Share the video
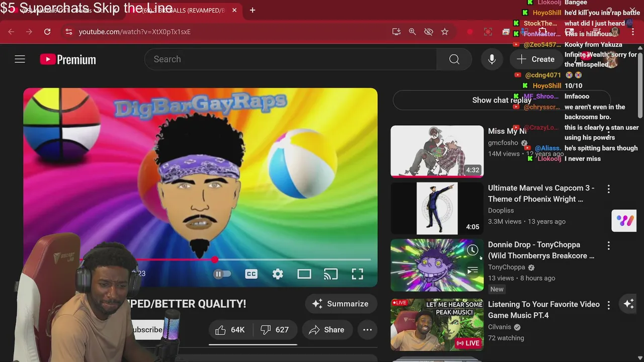 point(327,330)
